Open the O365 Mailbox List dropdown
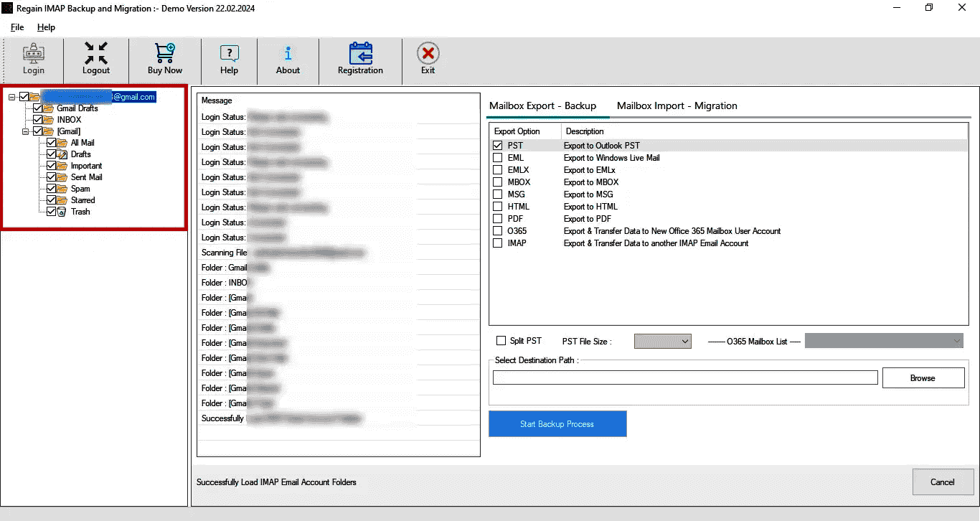The image size is (980, 521). pyautogui.click(x=957, y=341)
